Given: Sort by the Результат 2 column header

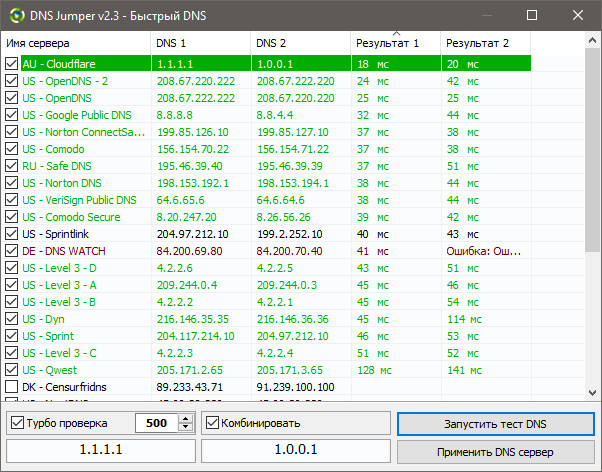Looking at the screenshot, I should tap(486, 43).
